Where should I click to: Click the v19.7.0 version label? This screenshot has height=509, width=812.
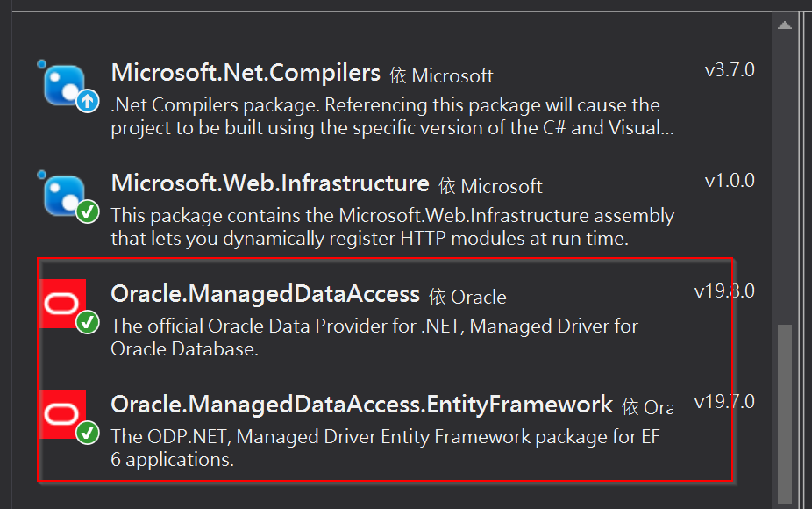pos(724,402)
